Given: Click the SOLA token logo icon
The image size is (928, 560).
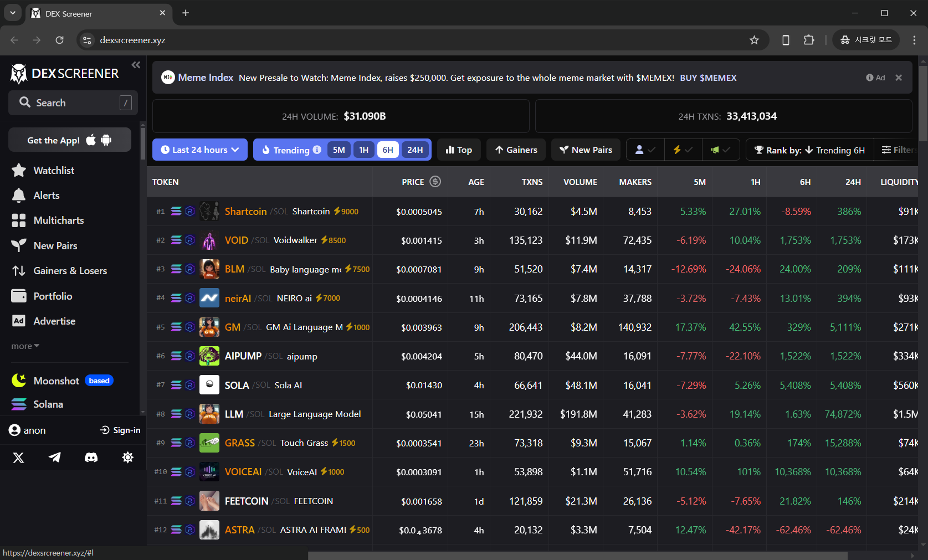Looking at the screenshot, I should coord(209,384).
